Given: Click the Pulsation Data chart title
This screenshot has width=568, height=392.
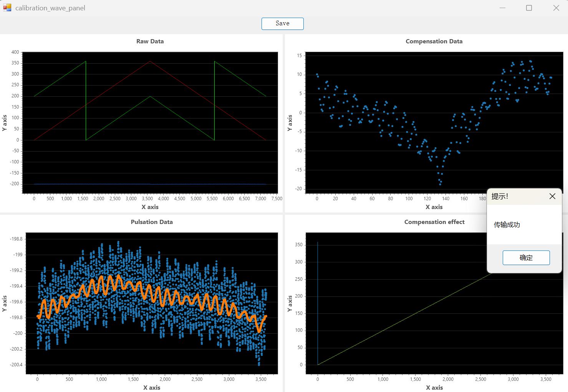Looking at the screenshot, I should pos(151,222).
